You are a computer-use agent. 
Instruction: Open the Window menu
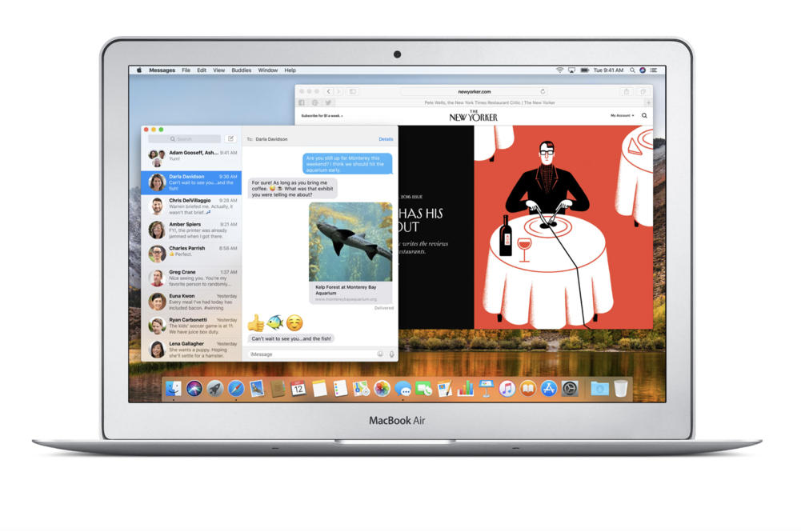pos(268,70)
